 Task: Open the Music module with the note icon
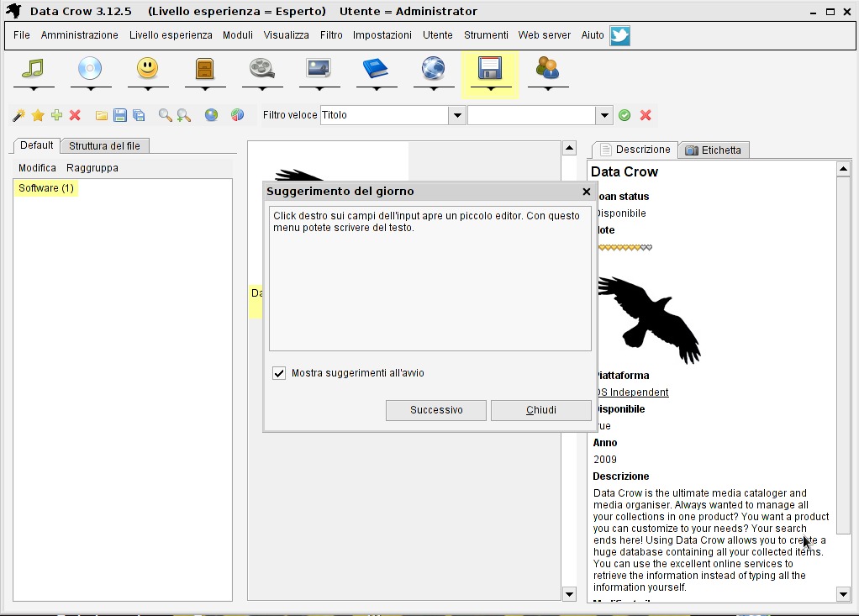[34, 68]
